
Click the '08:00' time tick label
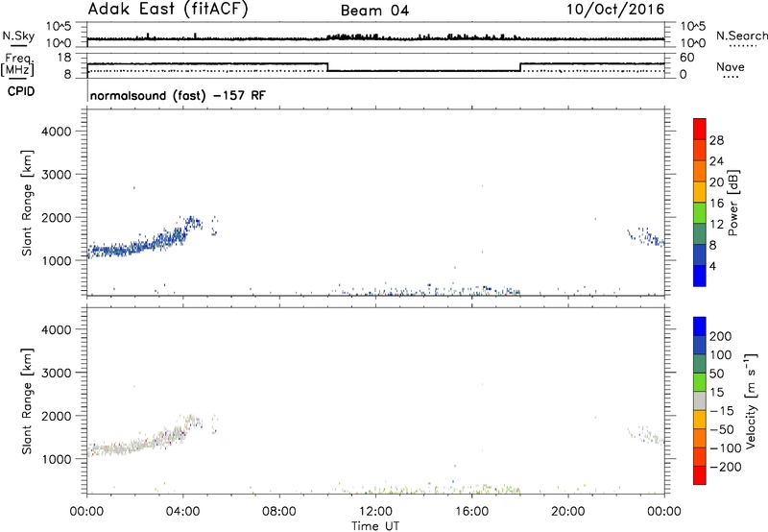[x=279, y=512]
